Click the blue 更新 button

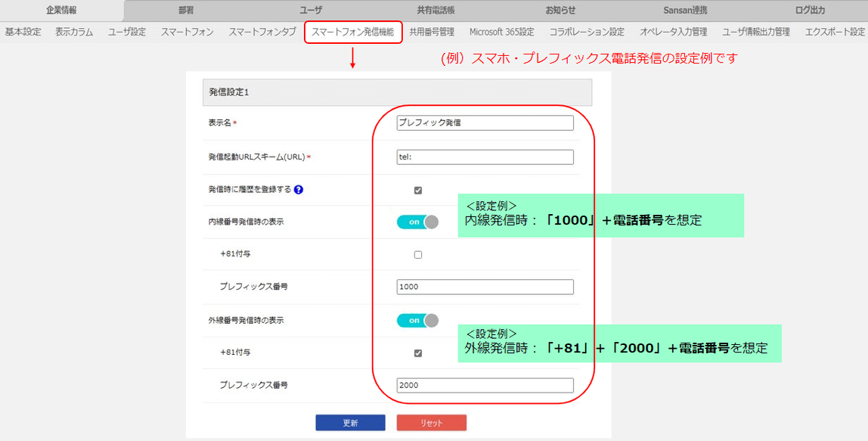coord(350,423)
